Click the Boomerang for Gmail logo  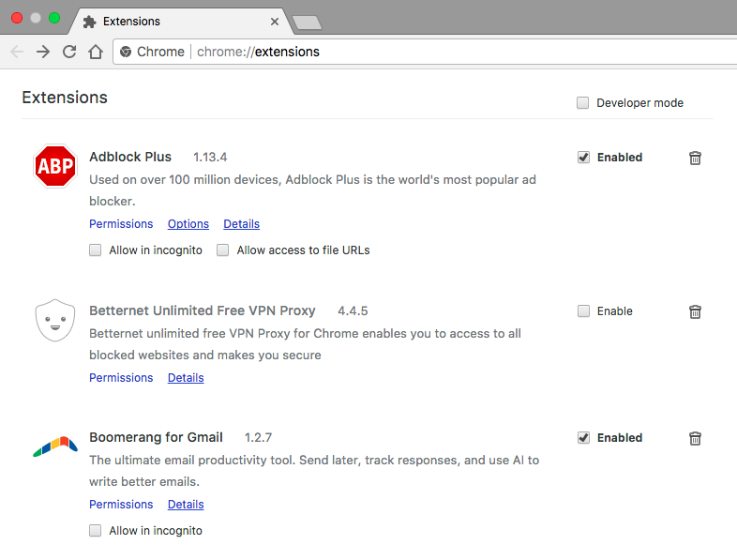[x=55, y=446]
